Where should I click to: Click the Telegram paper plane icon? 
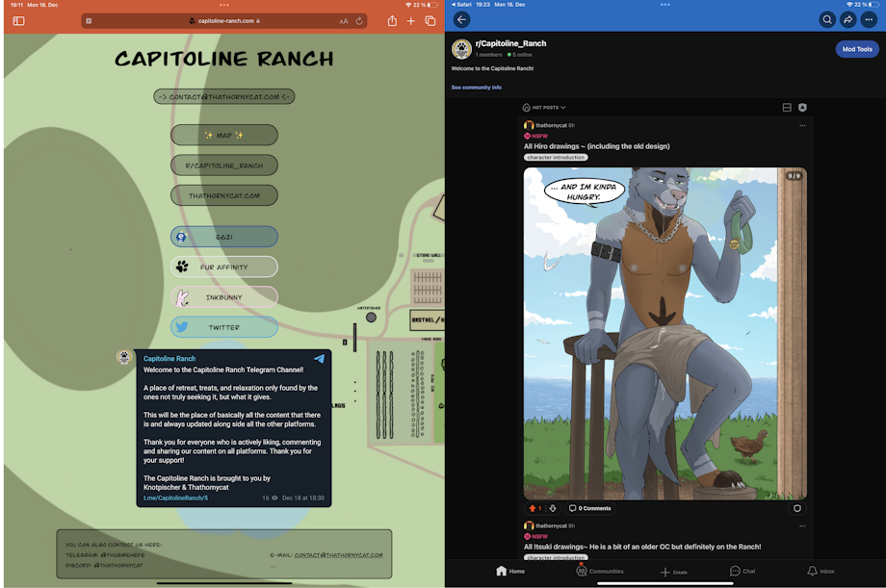tap(320, 359)
